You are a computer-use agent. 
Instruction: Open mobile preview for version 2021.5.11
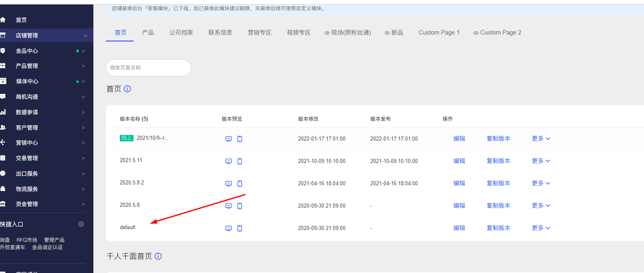240,161
